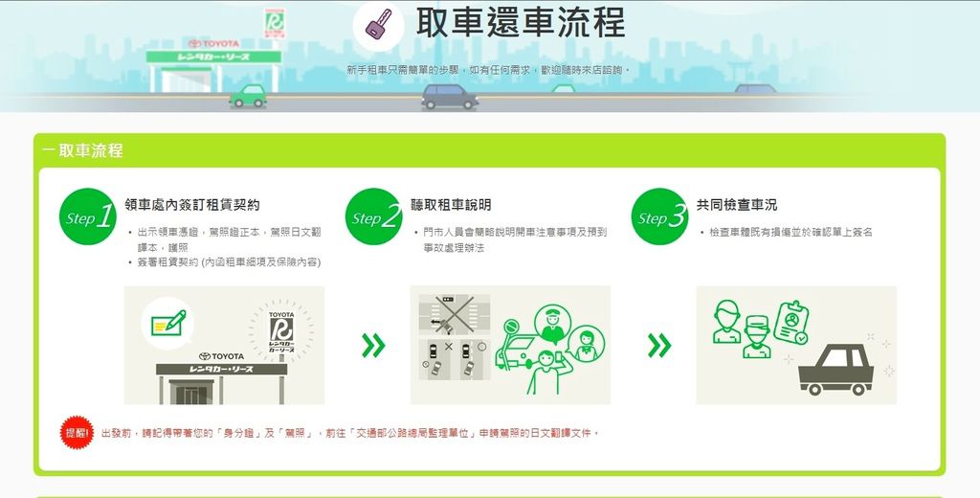Click the red 提醒 reminder badge
The image size is (980, 498).
click(x=77, y=432)
